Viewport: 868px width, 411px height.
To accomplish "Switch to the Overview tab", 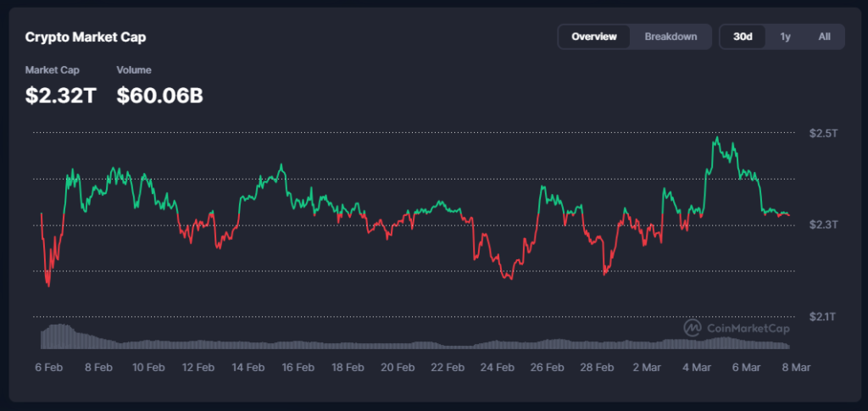I will point(593,36).
